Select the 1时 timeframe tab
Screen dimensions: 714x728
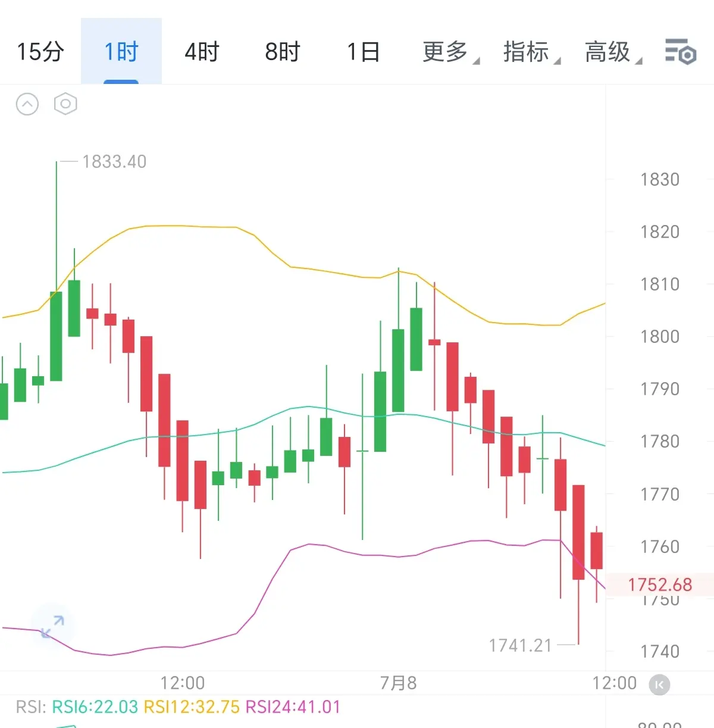121,52
